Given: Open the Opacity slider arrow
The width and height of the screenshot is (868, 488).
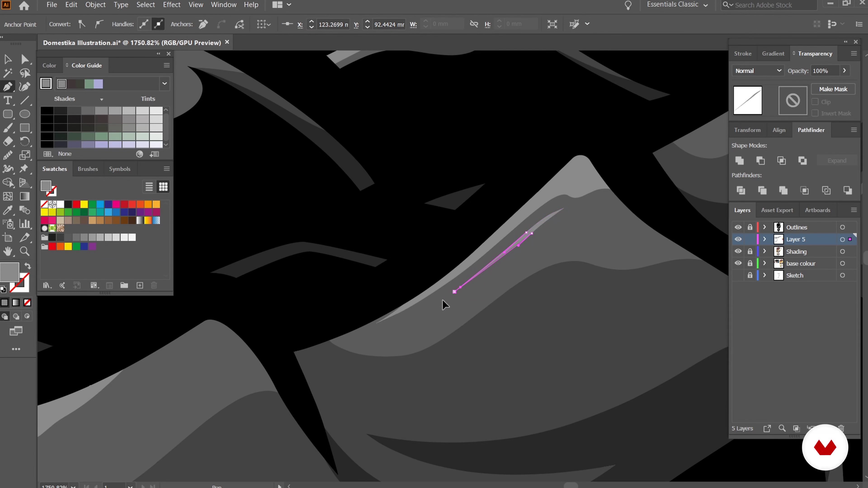Looking at the screenshot, I should 844,71.
